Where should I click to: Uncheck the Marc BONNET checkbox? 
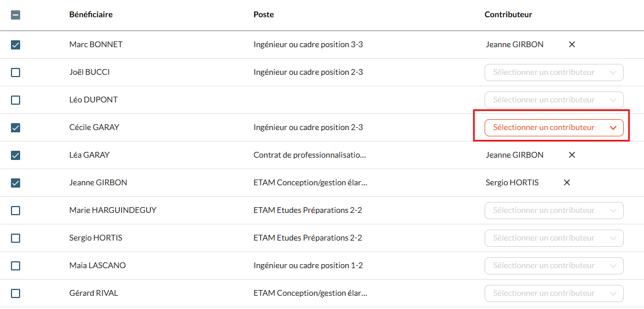pos(16,45)
